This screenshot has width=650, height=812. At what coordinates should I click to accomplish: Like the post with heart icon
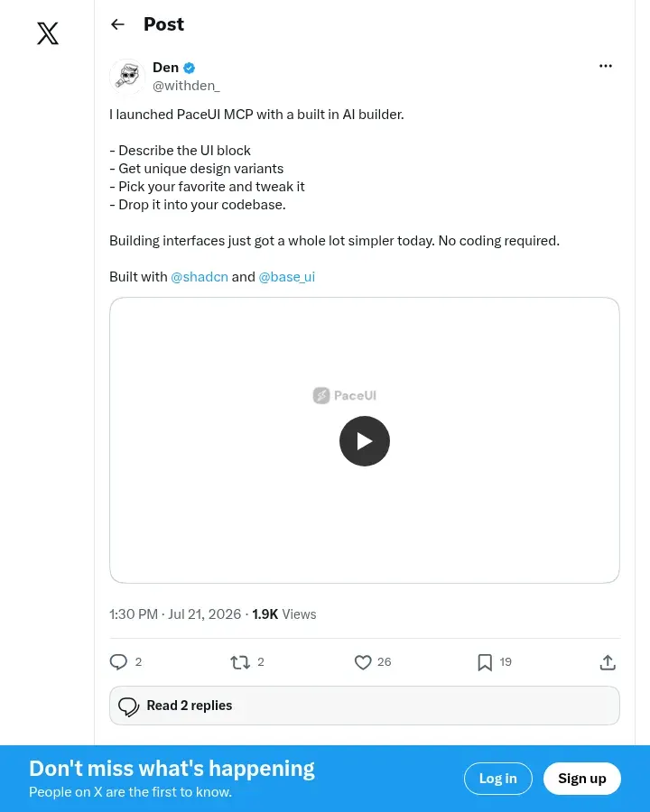click(363, 662)
